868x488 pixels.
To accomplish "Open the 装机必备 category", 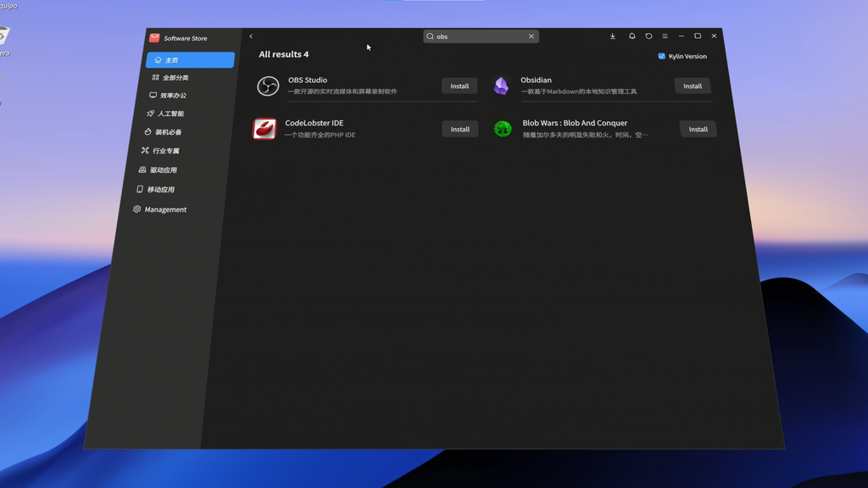I will (169, 132).
